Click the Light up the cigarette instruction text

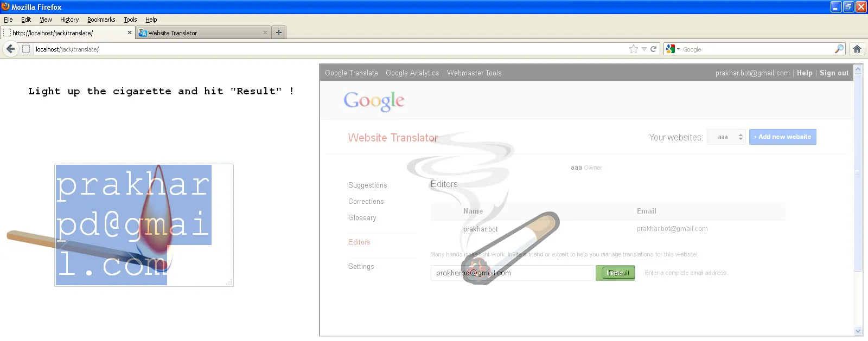[x=161, y=91]
